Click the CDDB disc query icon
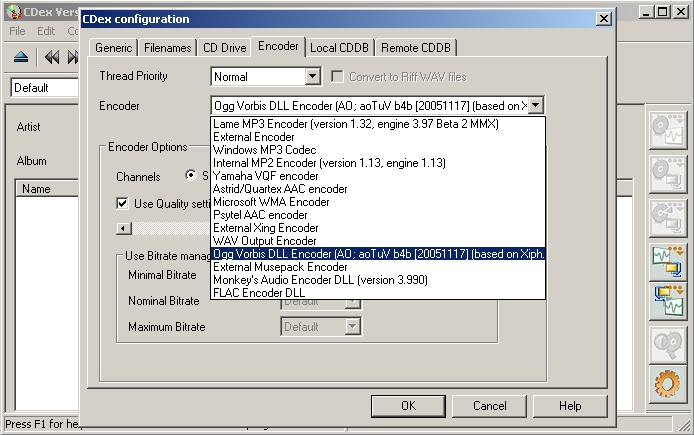This screenshot has width=694, height=435. [668, 346]
